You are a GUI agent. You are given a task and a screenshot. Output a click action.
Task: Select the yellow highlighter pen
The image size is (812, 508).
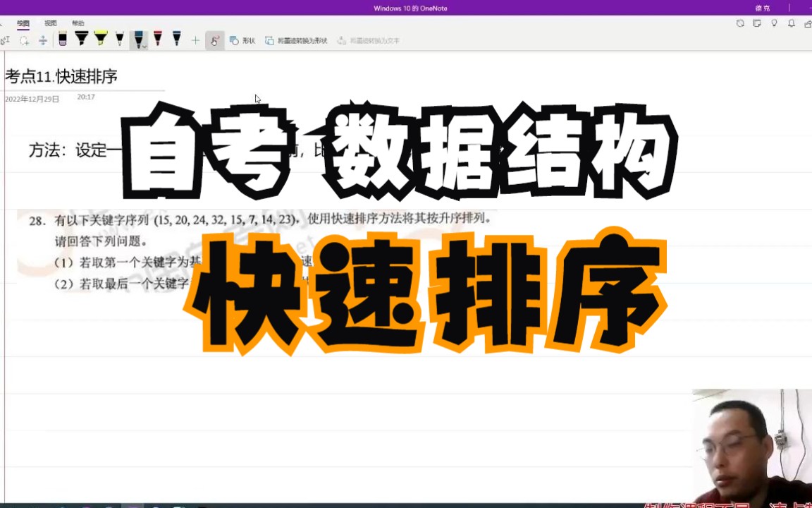101,39
